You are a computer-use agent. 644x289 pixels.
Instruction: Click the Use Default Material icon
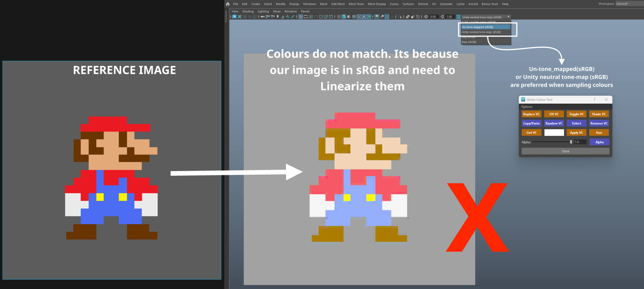349,17
